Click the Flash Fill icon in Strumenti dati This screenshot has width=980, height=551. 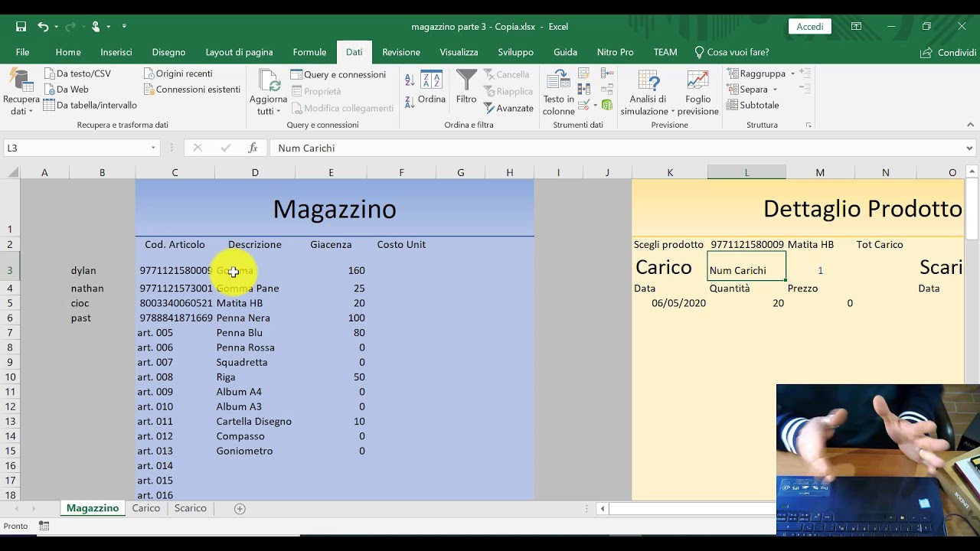584,74
